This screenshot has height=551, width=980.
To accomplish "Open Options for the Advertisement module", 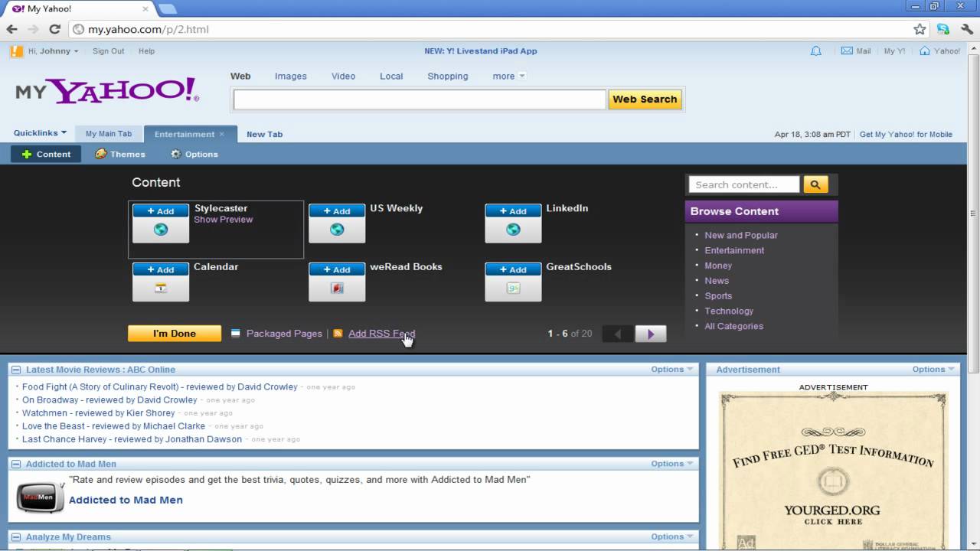I will point(933,370).
